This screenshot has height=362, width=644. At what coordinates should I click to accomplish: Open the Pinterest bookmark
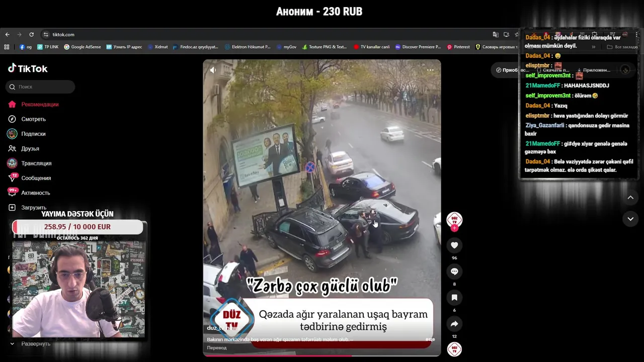pos(458,47)
